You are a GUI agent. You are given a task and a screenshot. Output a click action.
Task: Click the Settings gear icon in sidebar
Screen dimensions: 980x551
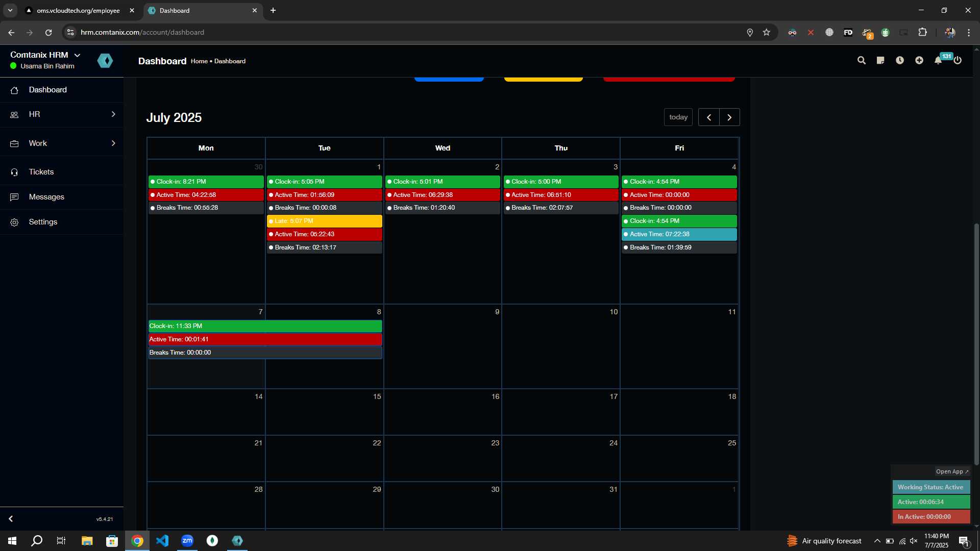(x=14, y=222)
